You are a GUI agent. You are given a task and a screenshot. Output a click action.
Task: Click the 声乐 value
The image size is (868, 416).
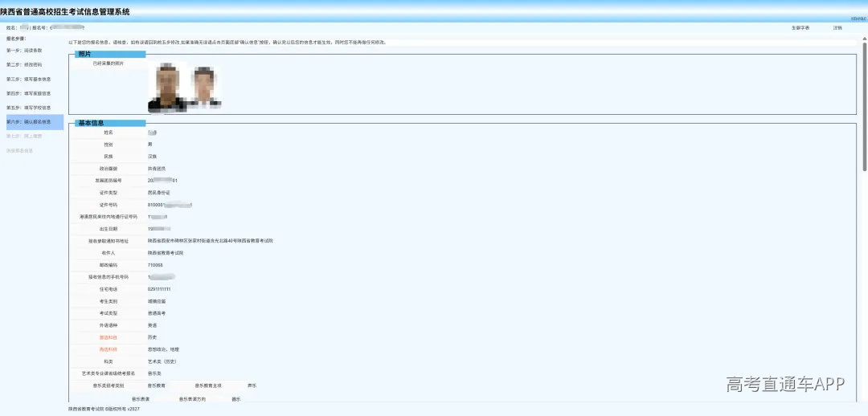(x=252, y=385)
